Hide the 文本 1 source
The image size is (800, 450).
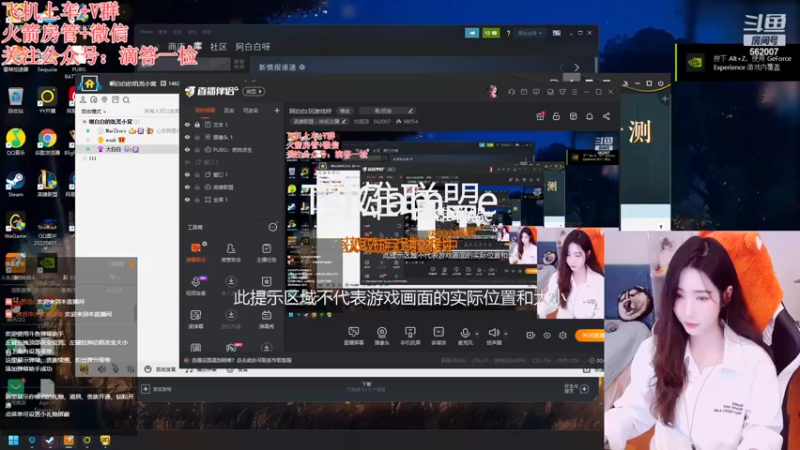pos(187,124)
